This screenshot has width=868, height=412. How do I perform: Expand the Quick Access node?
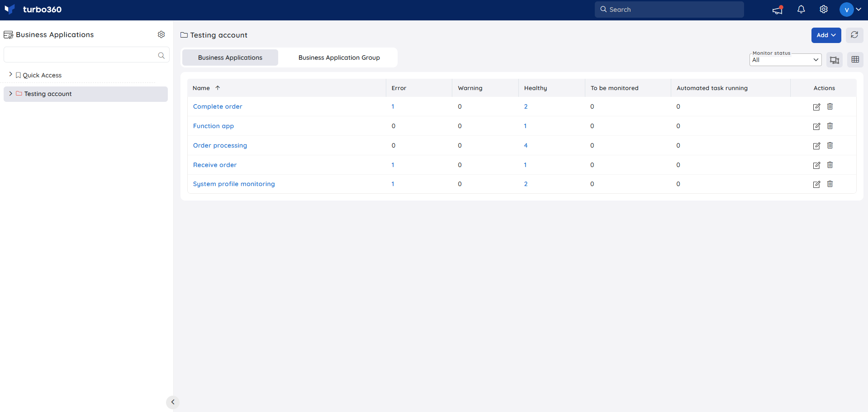10,74
